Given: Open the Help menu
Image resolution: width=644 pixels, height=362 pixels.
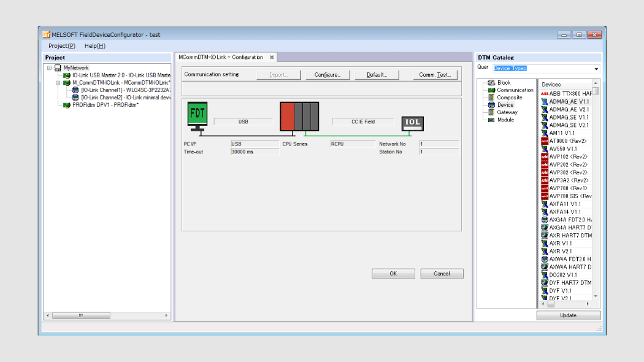Looking at the screenshot, I should coord(94,46).
